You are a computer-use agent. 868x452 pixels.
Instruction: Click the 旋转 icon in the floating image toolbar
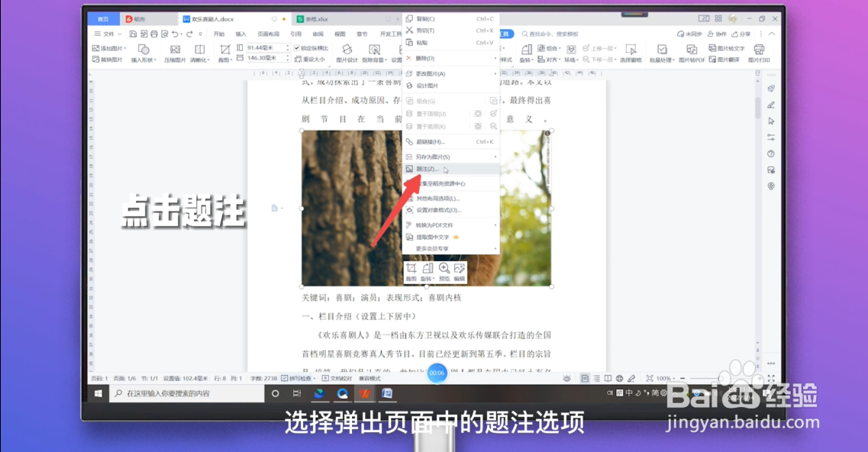point(427,272)
